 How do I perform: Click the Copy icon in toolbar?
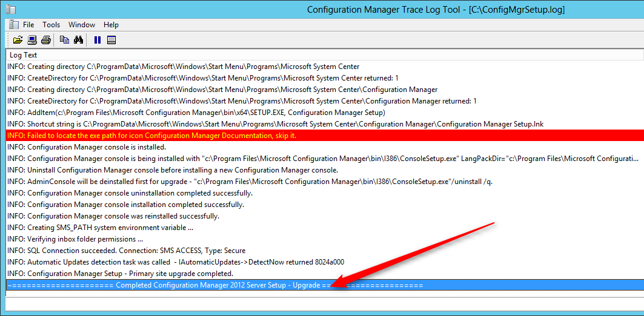[x=64, y=40]
